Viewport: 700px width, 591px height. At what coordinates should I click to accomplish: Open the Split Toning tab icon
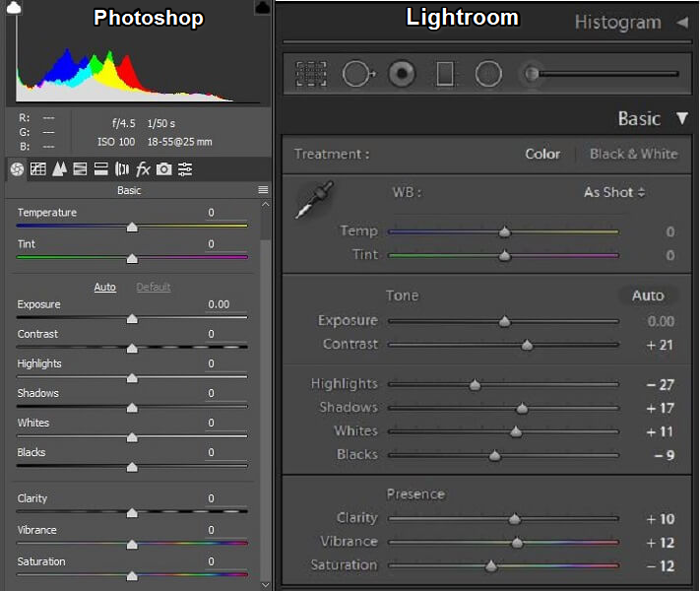[100, 168]
